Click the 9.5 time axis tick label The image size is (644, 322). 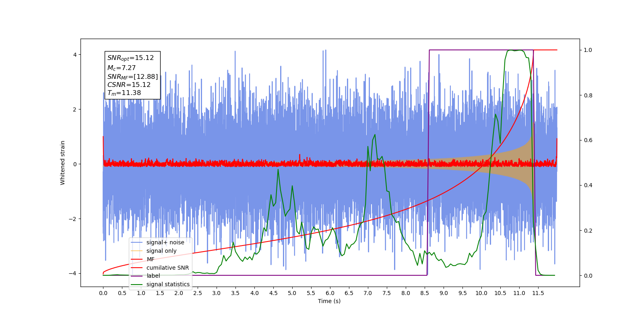(462, 293)
